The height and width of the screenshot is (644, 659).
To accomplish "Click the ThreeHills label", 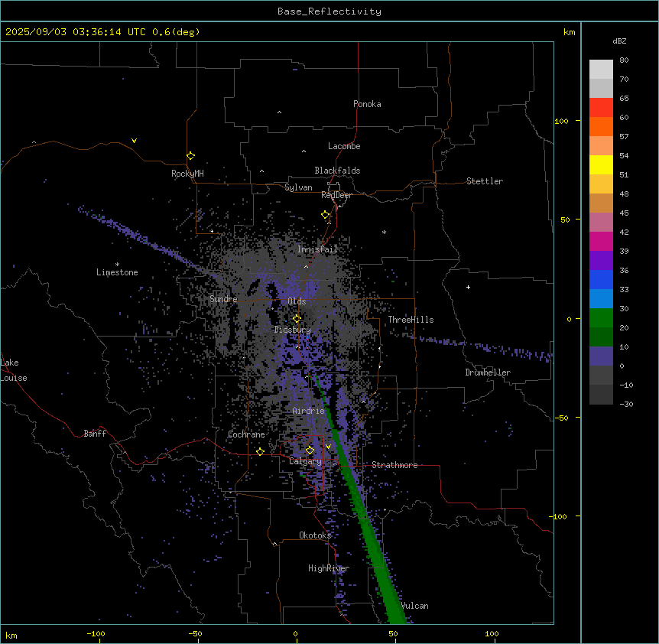I will coord(411,320).
